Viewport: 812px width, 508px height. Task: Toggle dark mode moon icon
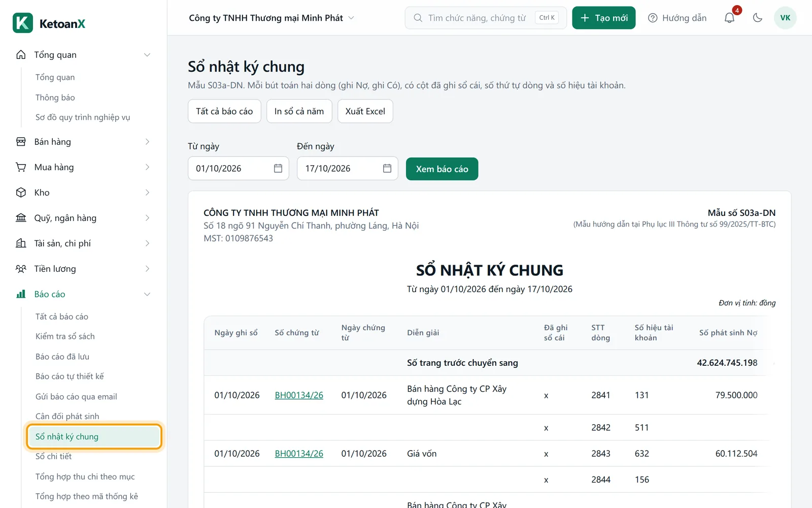(x=758, y=18)
